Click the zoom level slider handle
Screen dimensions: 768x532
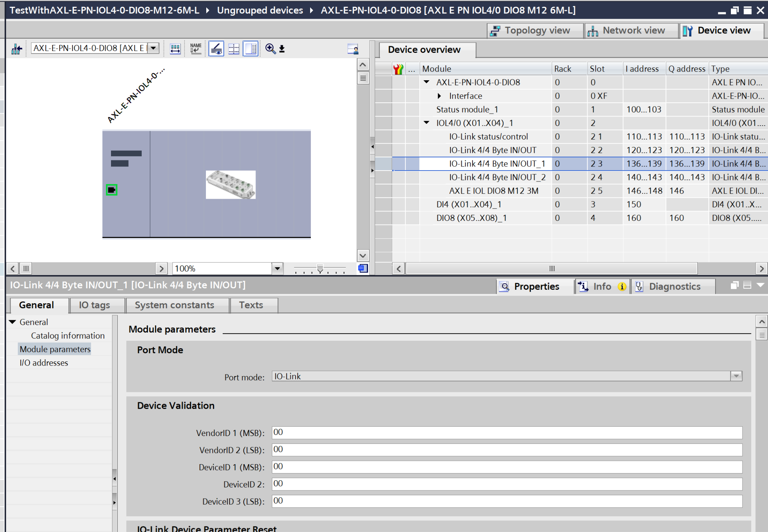pos(320,268)
